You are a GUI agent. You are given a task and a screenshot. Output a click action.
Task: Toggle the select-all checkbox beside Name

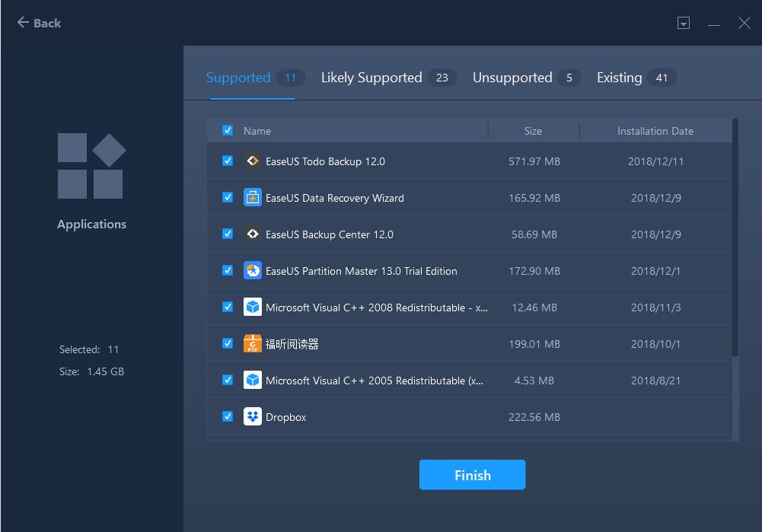228,130
